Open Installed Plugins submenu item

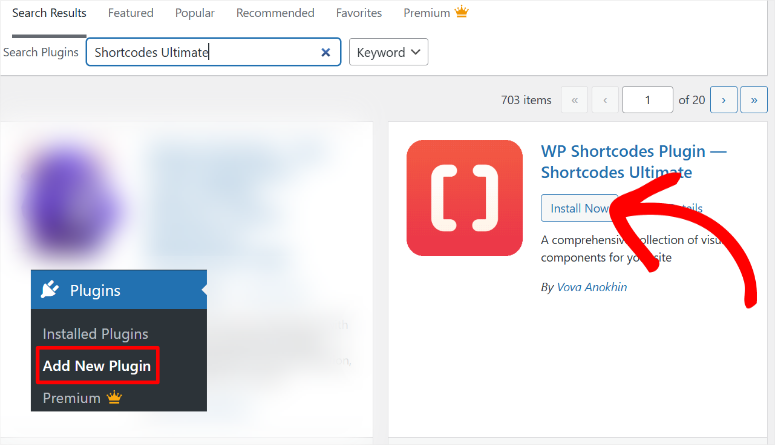tap(95, 334)
